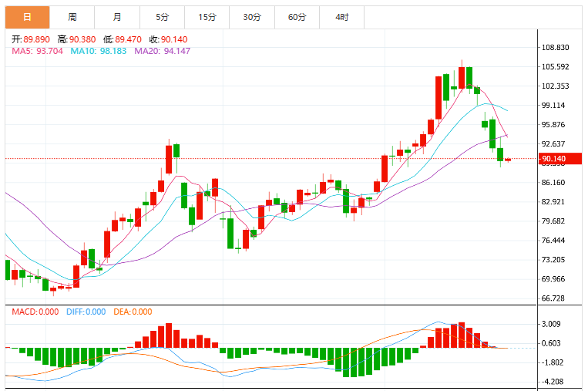Screen dimensions: 588x391
Task: Click the latest small red candlestick
Action: (508, 160)
